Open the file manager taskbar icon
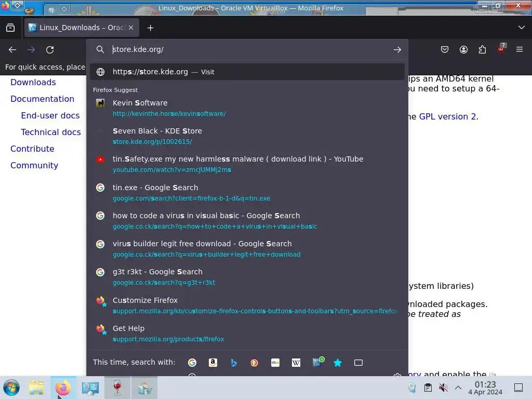The image size is (532, 399). [x=36, y=388]
